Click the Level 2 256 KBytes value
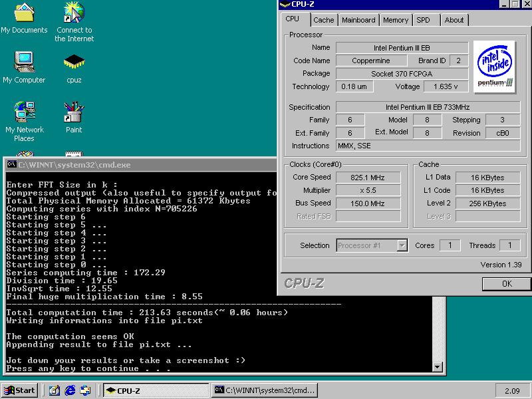This screenshot has width=532, height=399. pyautogui.click(x=487, y=203)
